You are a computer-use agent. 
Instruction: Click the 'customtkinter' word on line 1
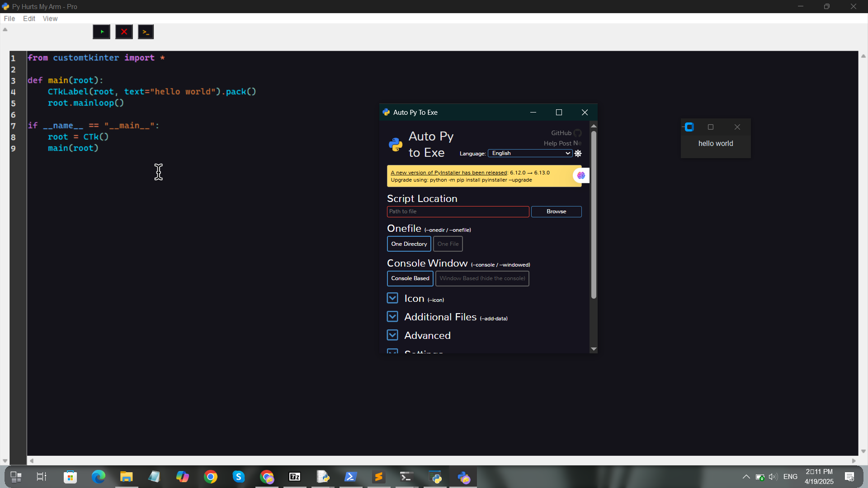pyautogui.click(x=86, y=58)
